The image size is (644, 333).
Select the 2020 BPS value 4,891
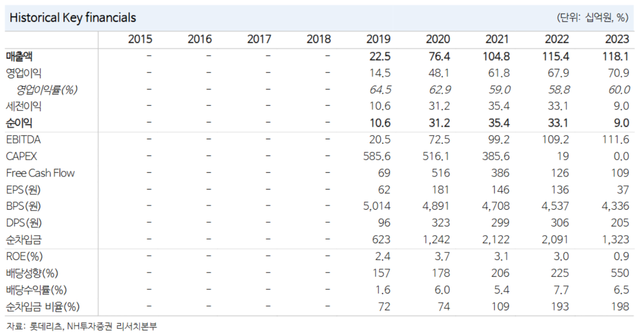[x=436, y=206]
